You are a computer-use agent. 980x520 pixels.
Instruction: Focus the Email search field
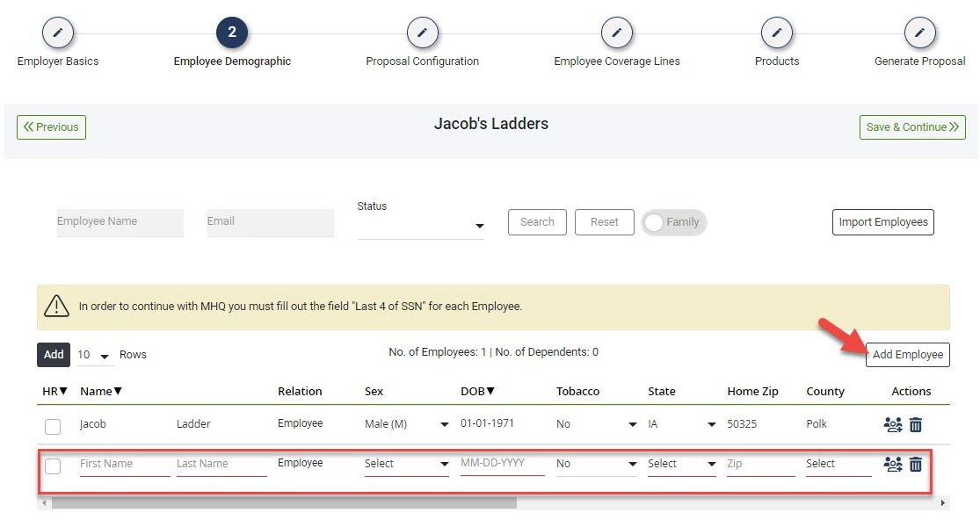click(x=271, y=223)
